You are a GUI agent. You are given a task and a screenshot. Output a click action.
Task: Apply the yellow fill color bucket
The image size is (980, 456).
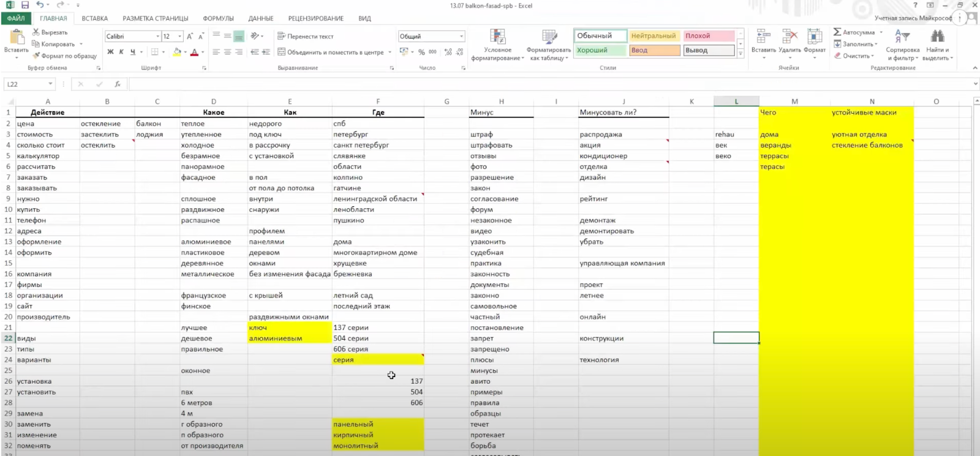click(177, 52)
